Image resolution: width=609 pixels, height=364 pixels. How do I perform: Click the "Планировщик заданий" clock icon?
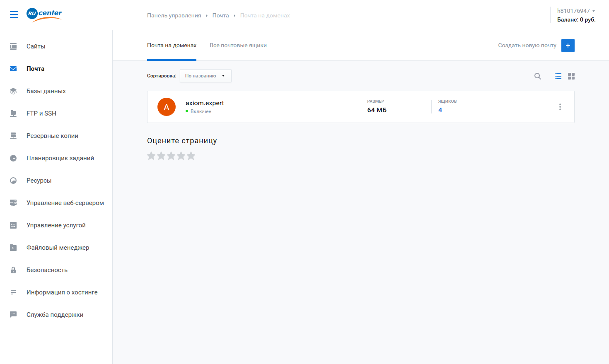click(13, 158)
